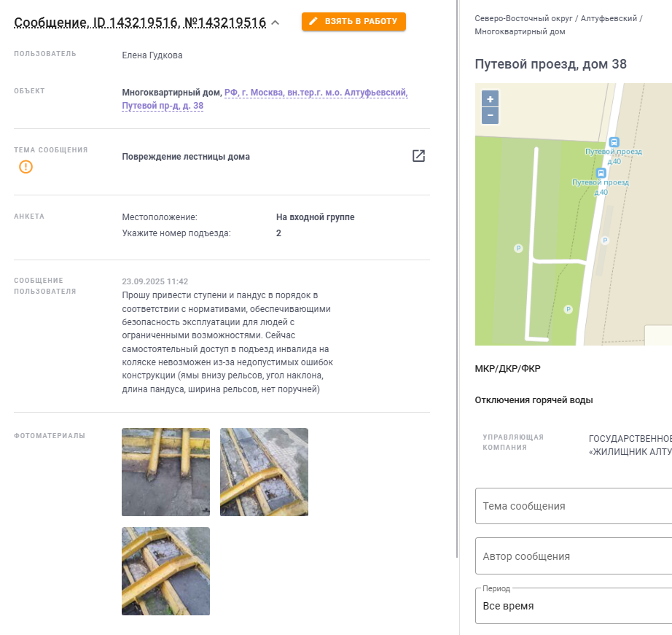Open the third photo thumbnail below
The height and width of the screenshot is (635, 672).
(x=166, y=571)
